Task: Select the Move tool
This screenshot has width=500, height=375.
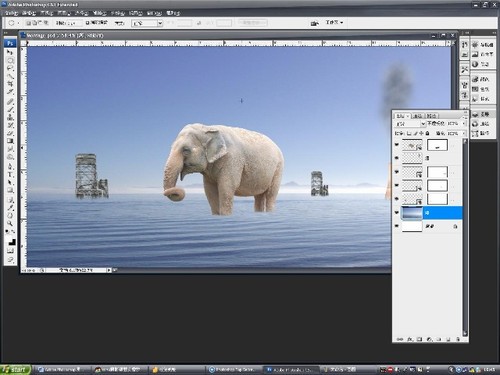Action: coord(10,52)
